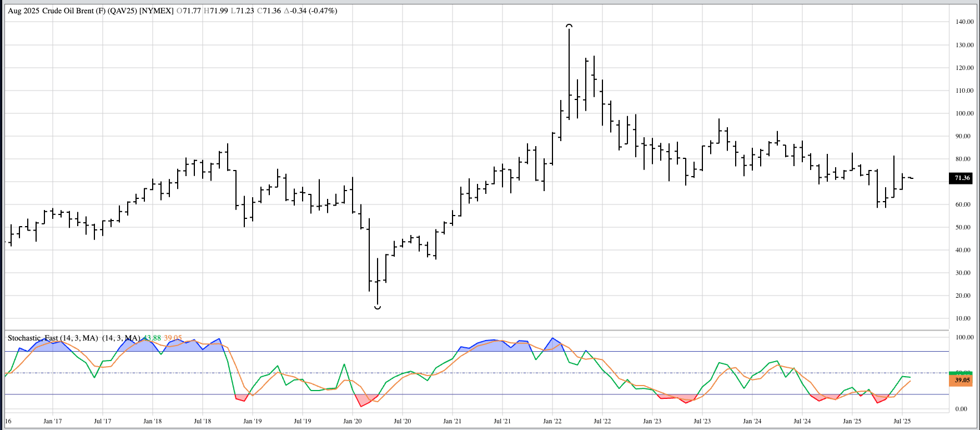Click the black 71.36 last price tag
Image resolution: width=980 pixels, height=430 pixels.
[962, 178]
